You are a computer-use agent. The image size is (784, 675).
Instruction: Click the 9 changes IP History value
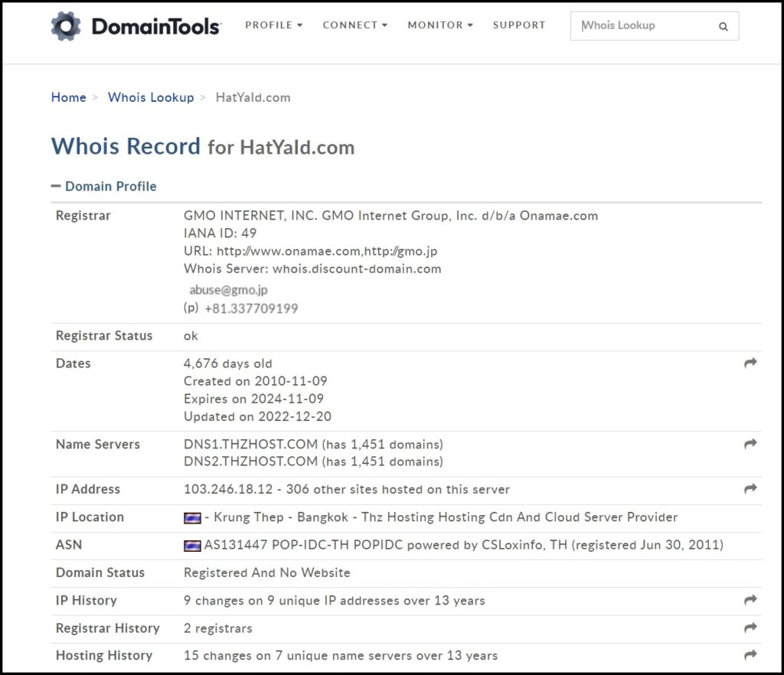click(335, 600)
